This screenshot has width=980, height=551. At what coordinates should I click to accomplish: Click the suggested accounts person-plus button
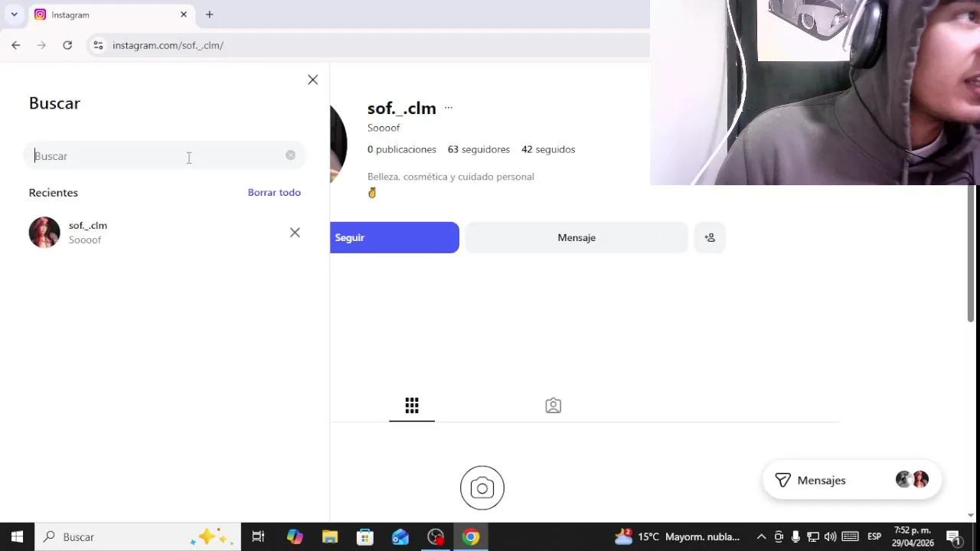[710, 237]
